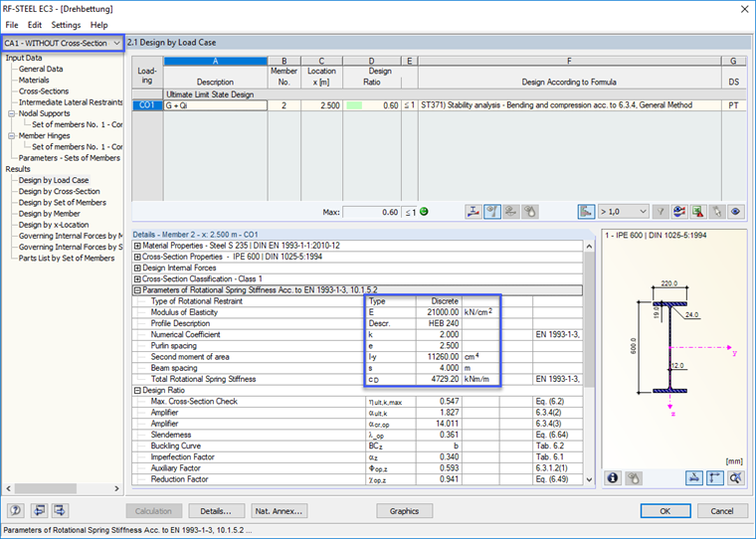
Task: Export table to Excel icon
Action: [698, 212]
